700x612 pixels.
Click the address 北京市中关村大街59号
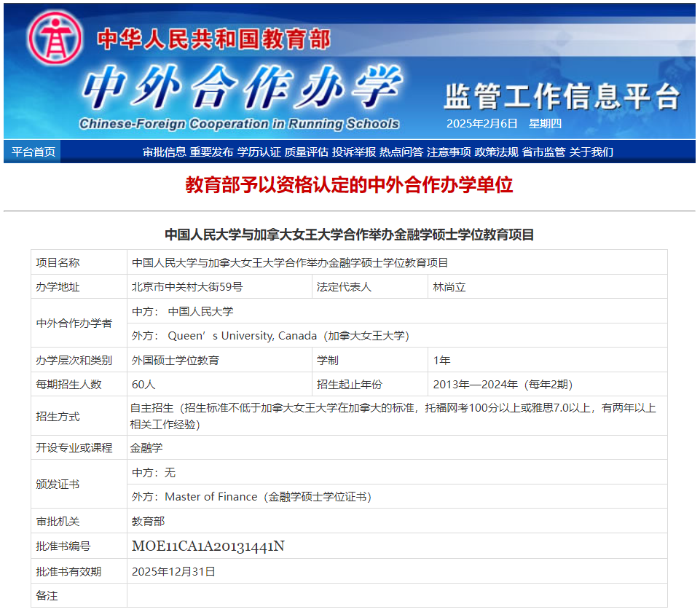click(187, 286)
